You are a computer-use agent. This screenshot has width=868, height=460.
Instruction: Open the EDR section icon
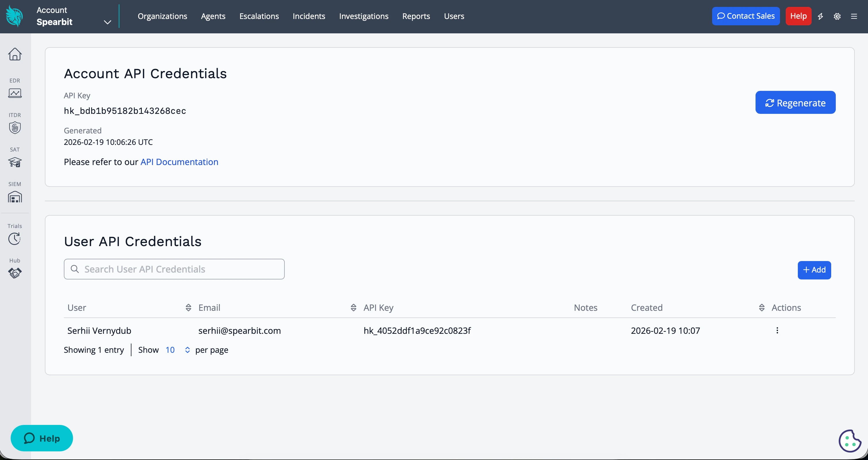tap(15, 93)
